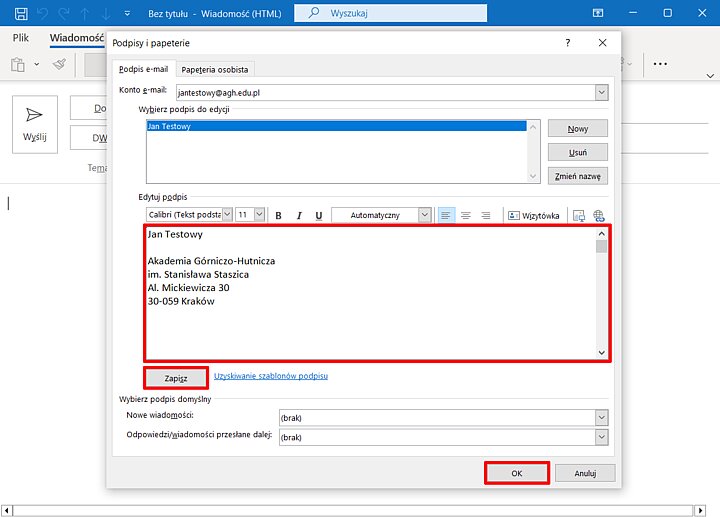Click the Paste clipboard icon
Viewport: 720px width, 517px height.
click(18, 65)
